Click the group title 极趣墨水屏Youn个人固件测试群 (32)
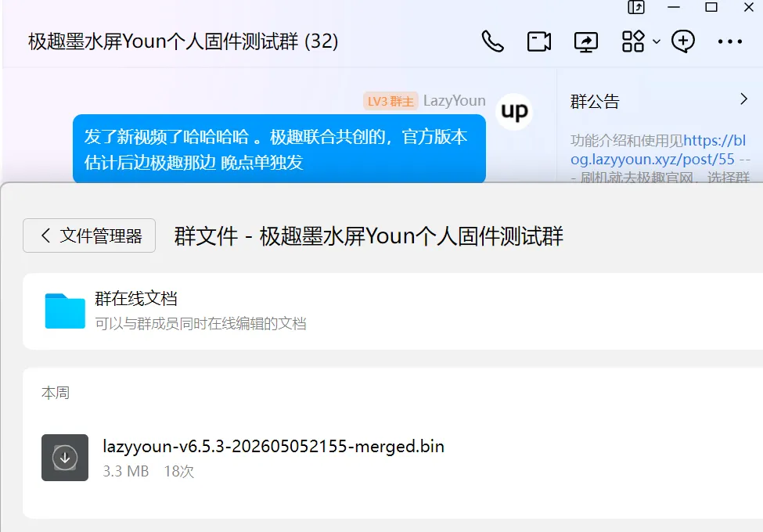763x532 pixels. click(183, 41)
